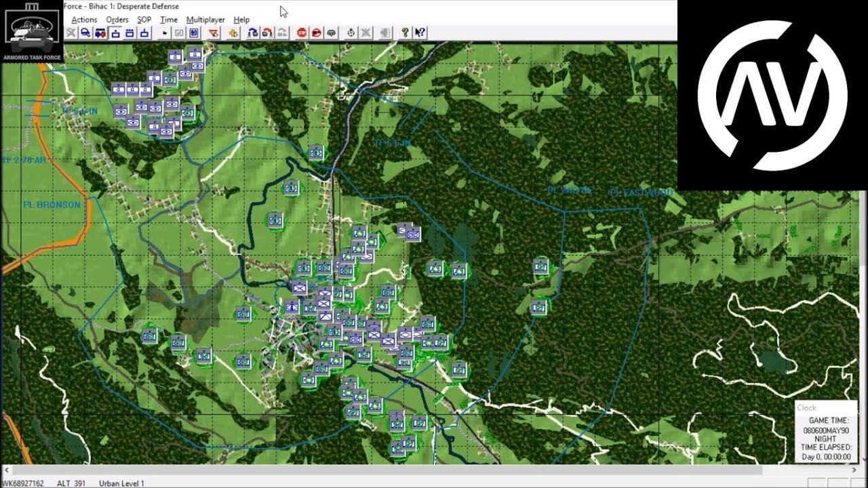The width and height of the screenshot is (868, 488).
Task: Click the red STOP sign toolbar icon
Action: [302, 33]
